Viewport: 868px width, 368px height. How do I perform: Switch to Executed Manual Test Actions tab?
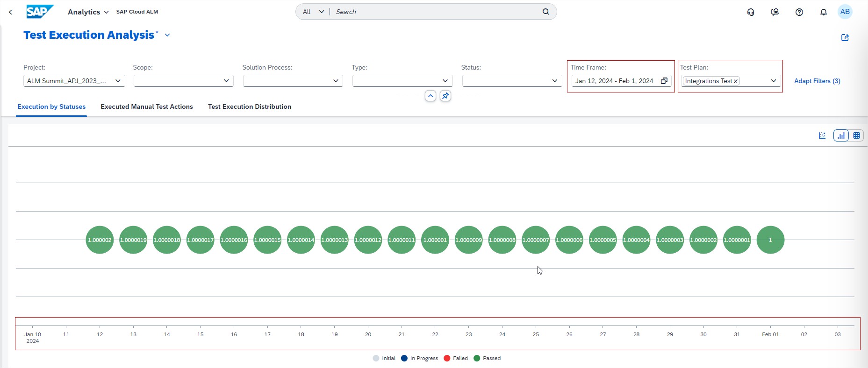coord(147,106)
